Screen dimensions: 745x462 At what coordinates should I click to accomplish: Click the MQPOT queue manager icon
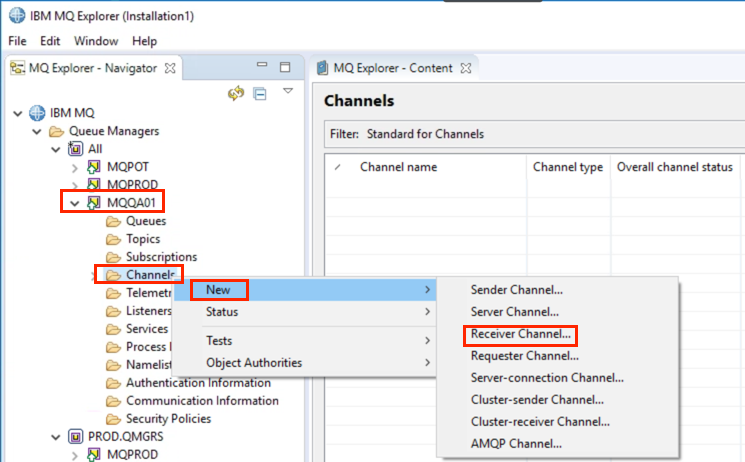pos(94,167)
